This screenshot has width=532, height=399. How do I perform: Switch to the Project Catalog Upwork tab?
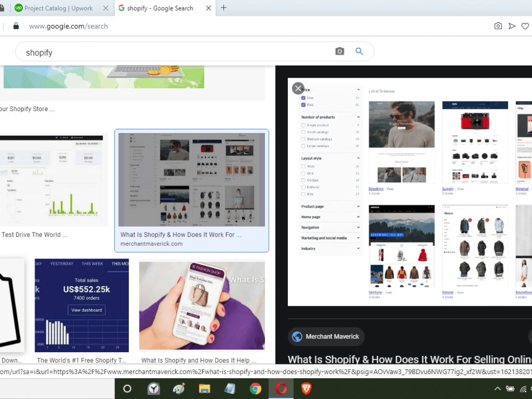57,8
